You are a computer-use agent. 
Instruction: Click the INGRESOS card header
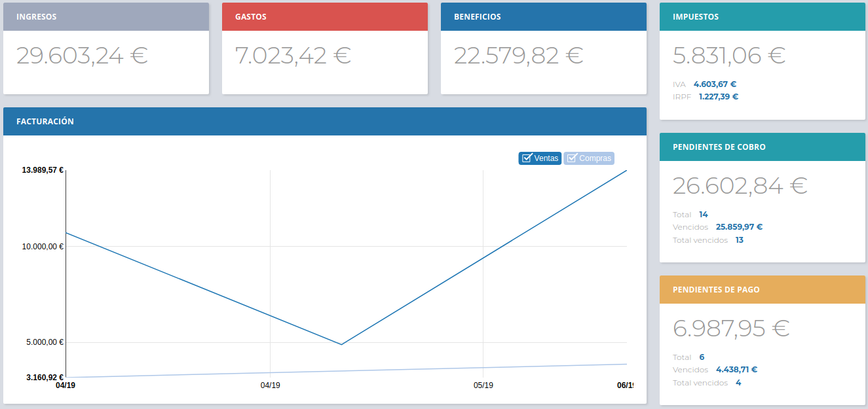106,17
